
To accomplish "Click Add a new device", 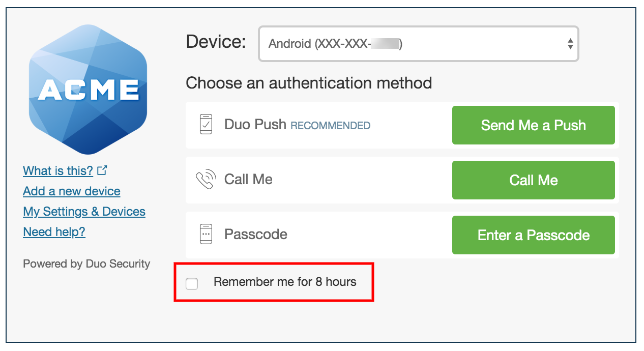I will coord(71,191).
